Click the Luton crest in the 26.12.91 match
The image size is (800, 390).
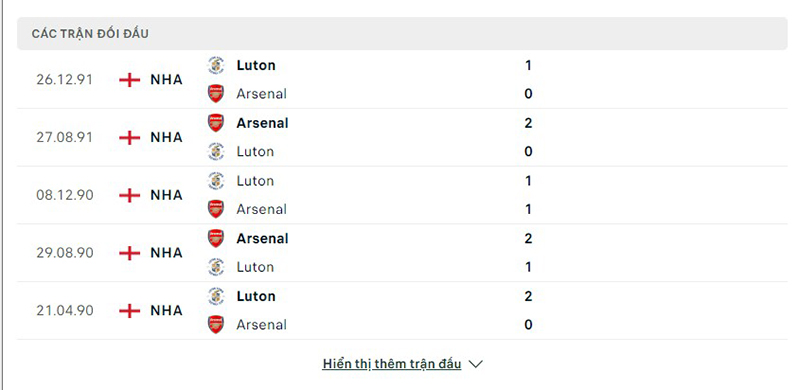pos(216,65)
